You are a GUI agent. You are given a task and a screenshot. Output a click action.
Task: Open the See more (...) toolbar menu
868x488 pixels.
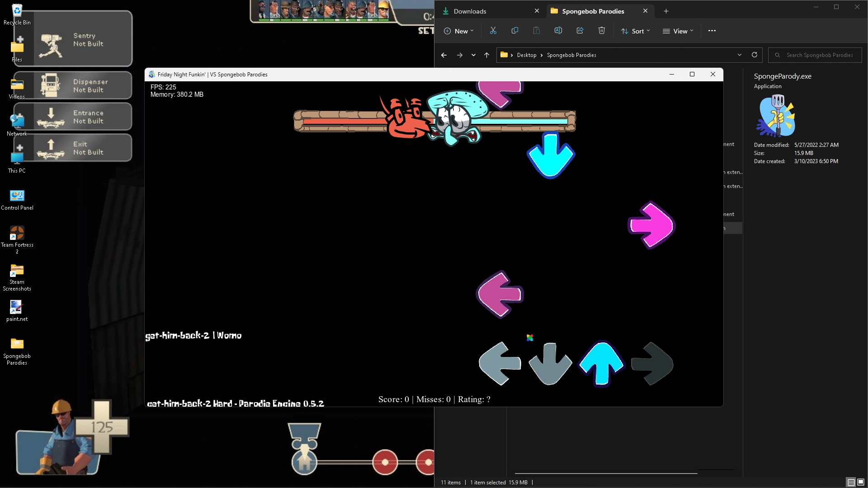[712, 31]
